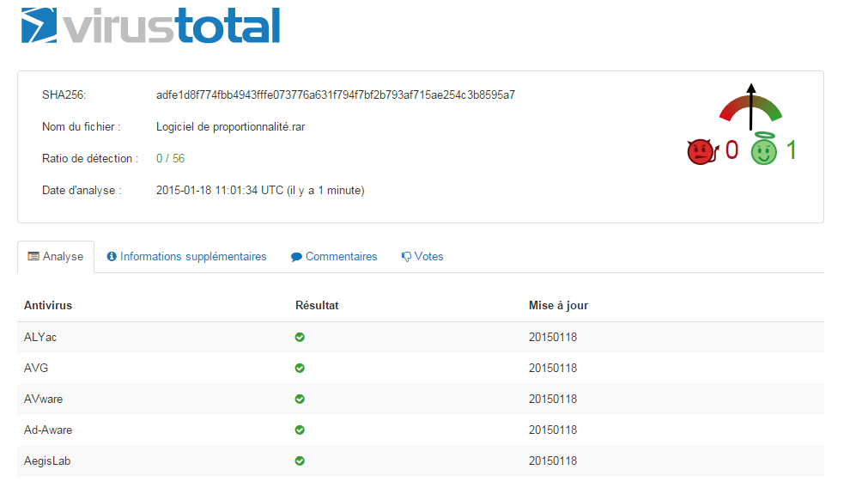The image size is (868, 482).
Task: Select the AVware antivirus row name
Action: [43, 399]
